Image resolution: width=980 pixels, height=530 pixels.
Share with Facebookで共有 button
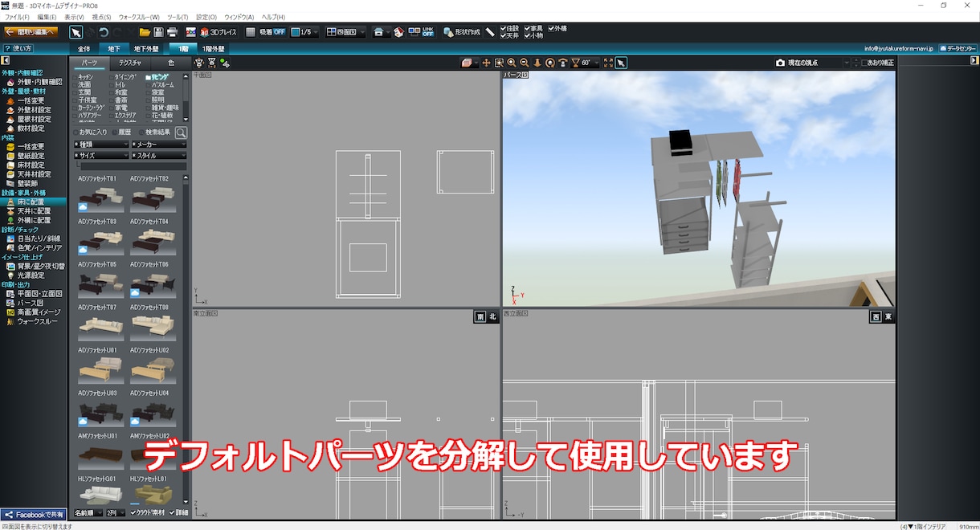(x=33, y=515)
